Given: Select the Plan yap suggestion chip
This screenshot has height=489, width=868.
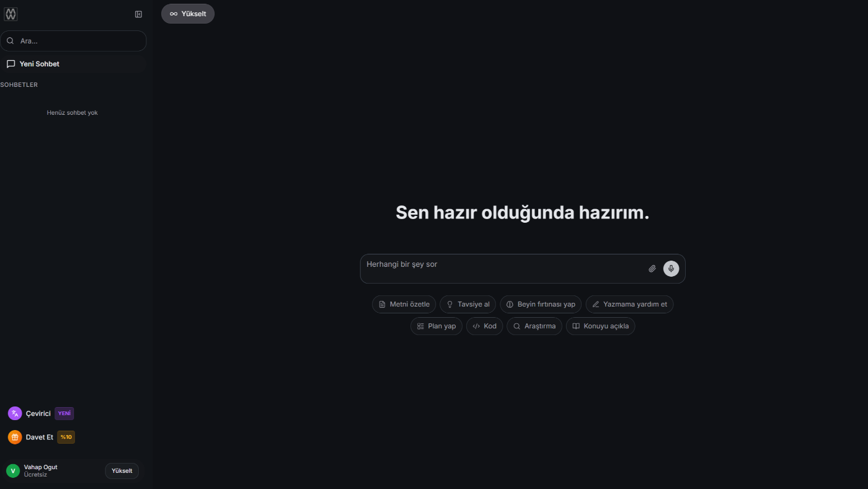Looking at the screenshot, I should coord(436,326).
